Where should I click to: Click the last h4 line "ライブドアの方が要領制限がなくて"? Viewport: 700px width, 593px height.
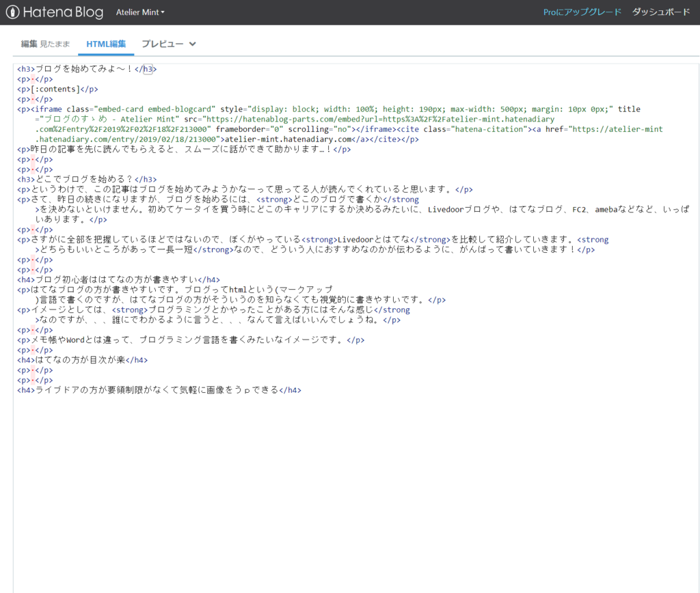coord(159,390)
